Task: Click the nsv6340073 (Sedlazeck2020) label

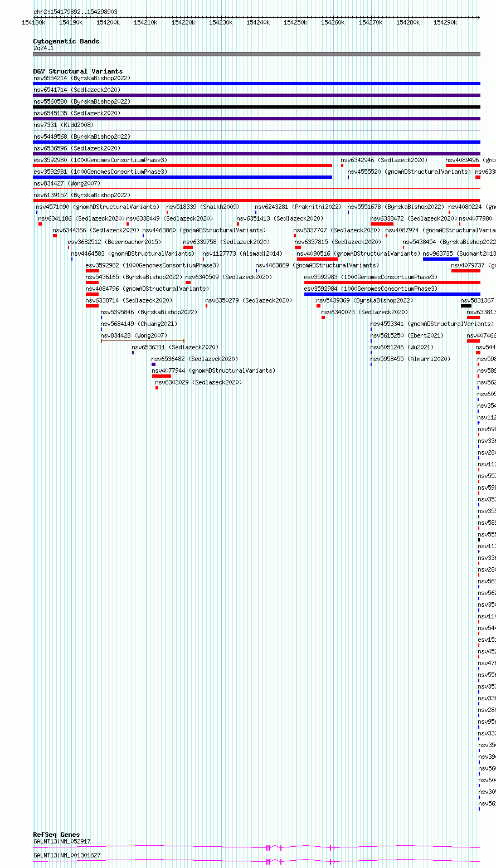Action: [x=364, y=313]
